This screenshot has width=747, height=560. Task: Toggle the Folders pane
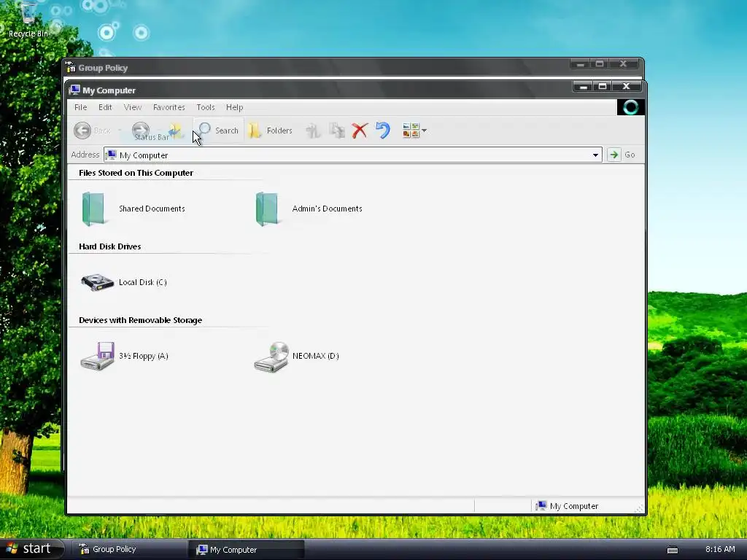270,130
